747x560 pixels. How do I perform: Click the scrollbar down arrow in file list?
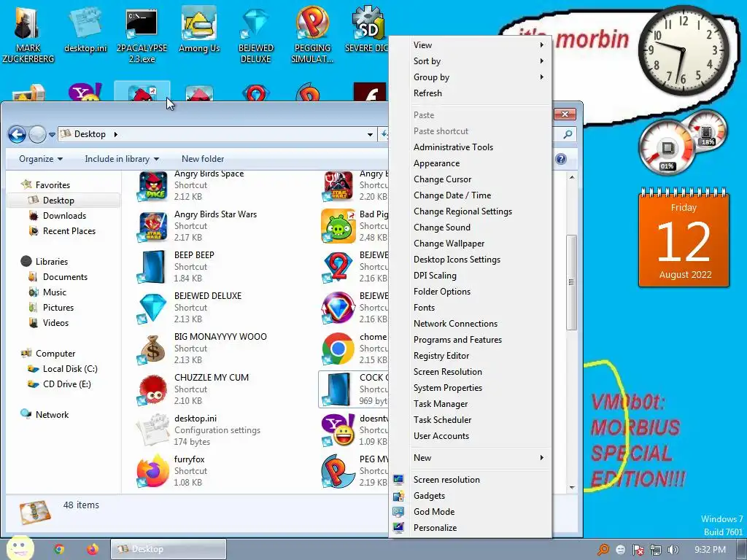[x=572, y=488]
